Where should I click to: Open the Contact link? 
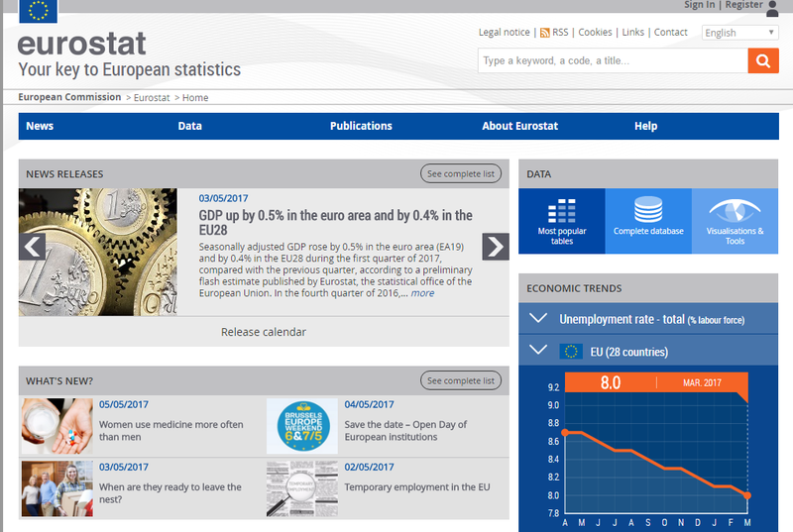(671, 33)
